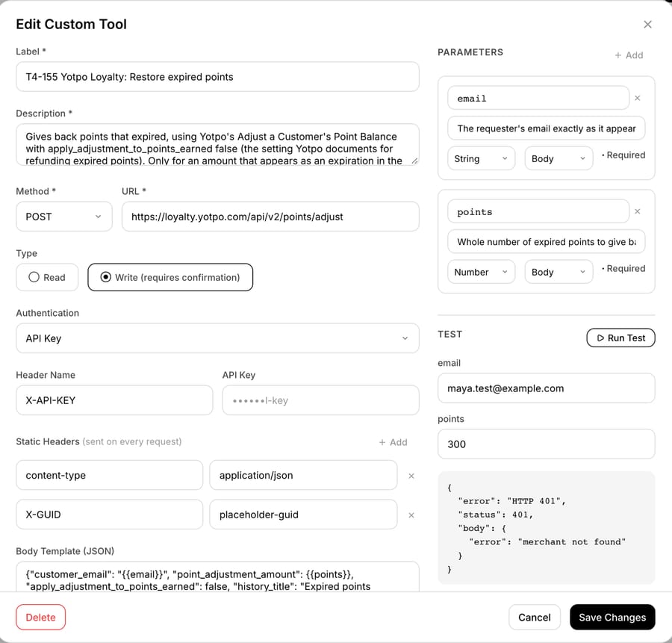
Task: Edit the email parameter description field
Action: click(x=546, y=128)
